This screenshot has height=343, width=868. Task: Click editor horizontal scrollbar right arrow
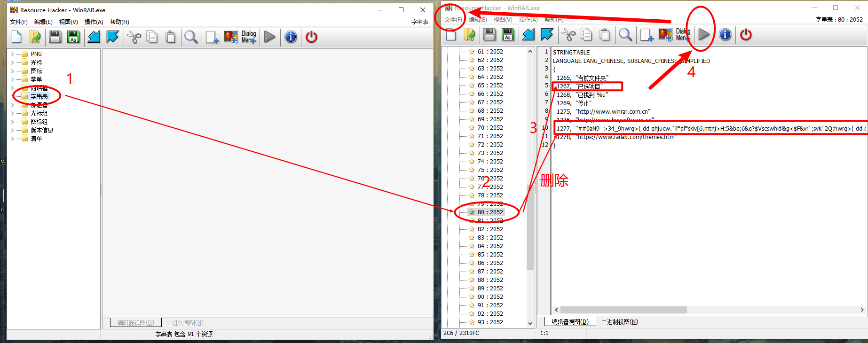[x=862, y=310]
